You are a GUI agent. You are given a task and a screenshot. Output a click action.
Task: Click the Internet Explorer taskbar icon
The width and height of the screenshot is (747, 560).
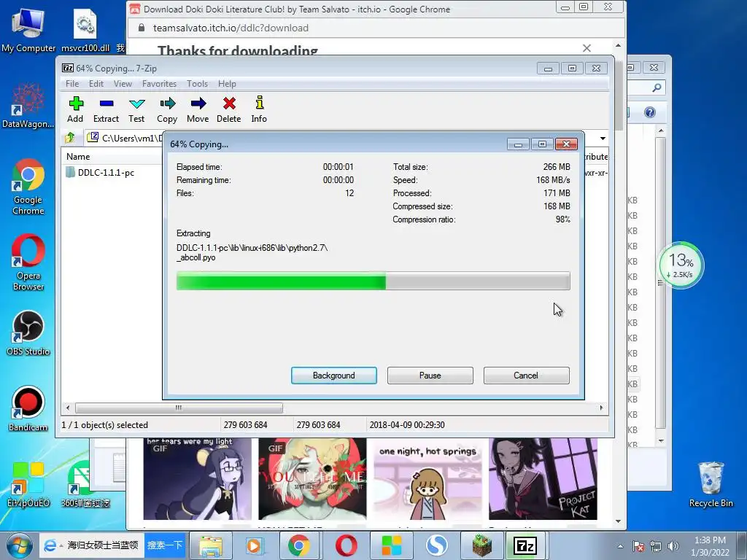point(50,545)
